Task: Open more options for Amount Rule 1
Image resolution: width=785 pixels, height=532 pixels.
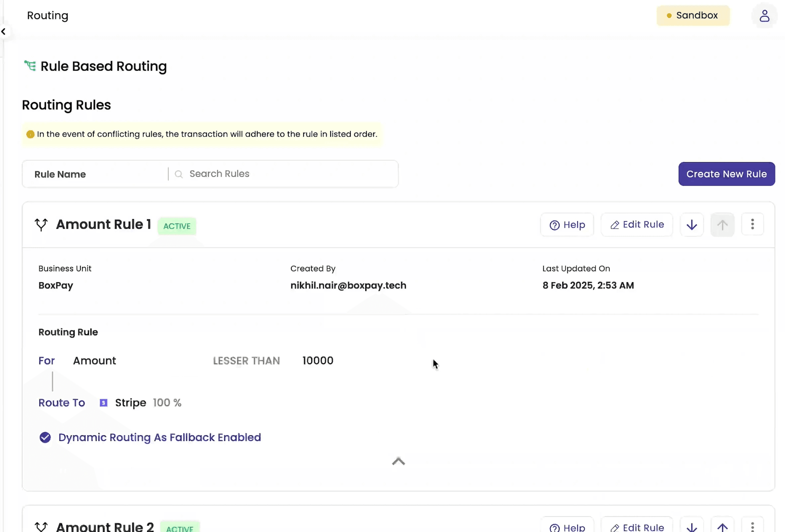Action: [x=753, y=224]
